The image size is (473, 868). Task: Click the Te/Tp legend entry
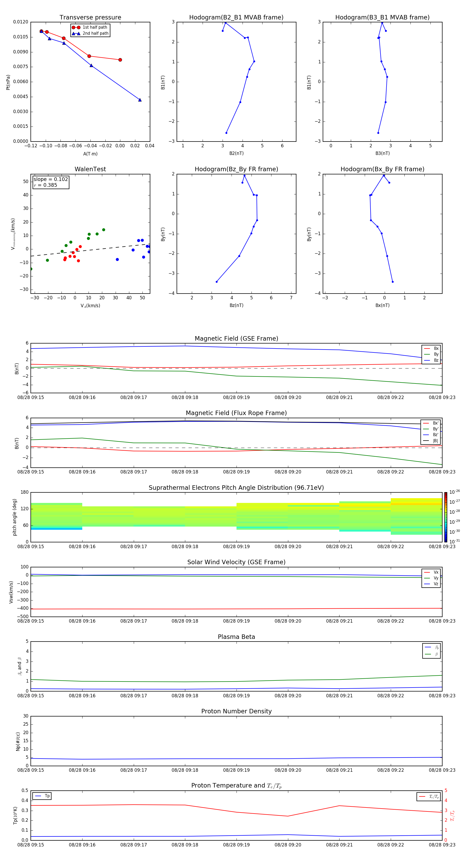429,796
